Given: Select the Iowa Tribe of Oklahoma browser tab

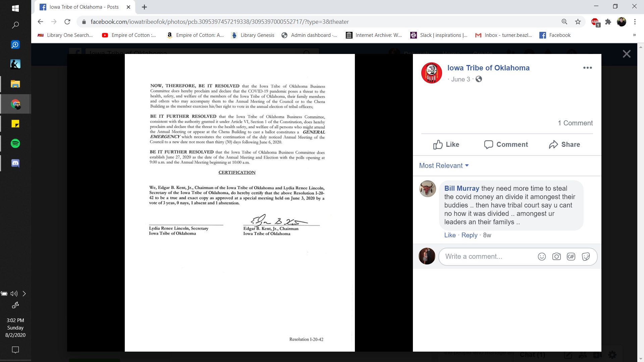Looking at the screenshot, I should (x=84, y=7).
